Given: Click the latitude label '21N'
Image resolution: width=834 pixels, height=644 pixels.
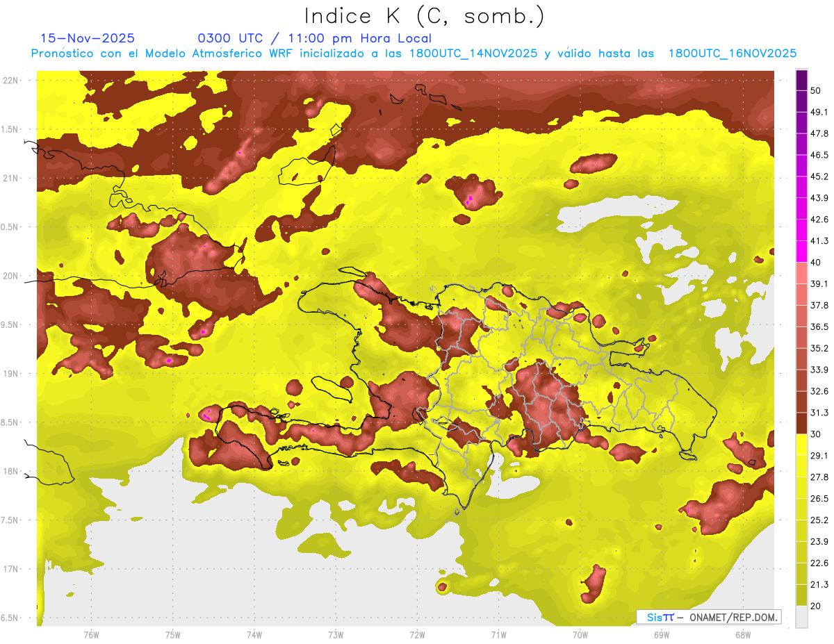Looking at the screenshot, I should point(10,178).
